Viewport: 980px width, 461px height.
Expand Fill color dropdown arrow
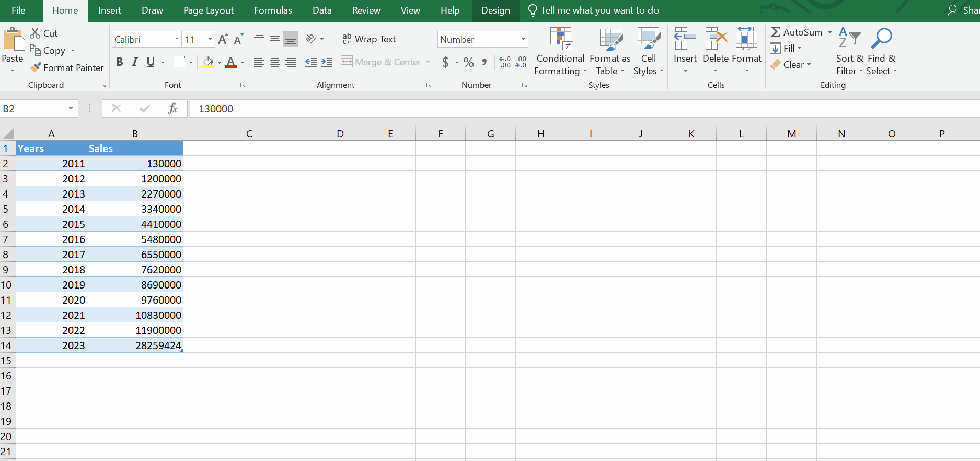219,63
